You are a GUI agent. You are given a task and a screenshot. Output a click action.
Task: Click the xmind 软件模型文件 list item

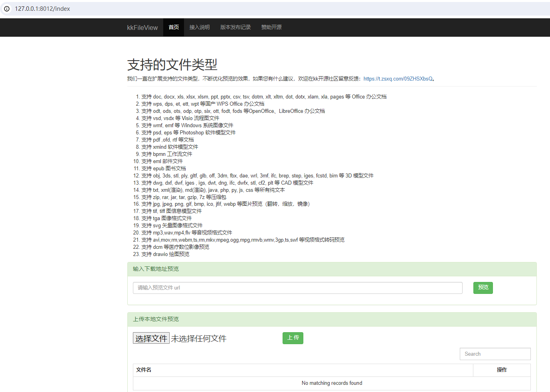click(170, 147)
